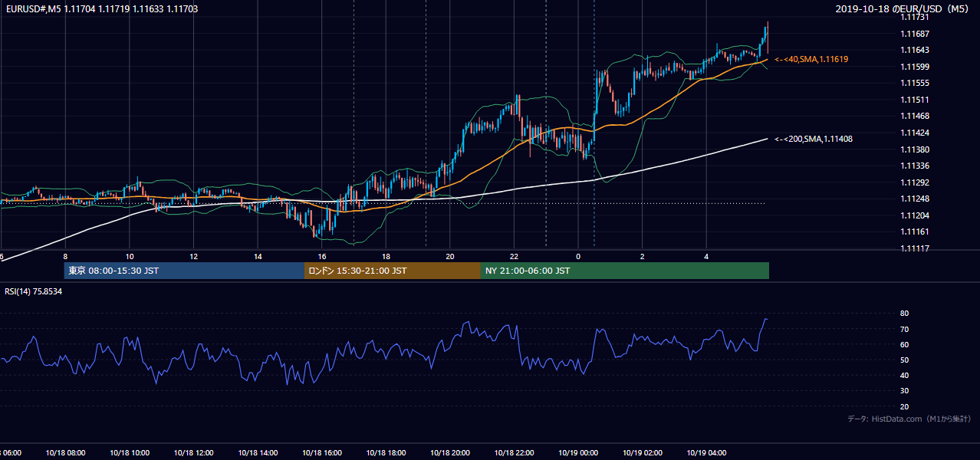Screen dimensions: 980x460
Task: Click the 10/18 10:00 date label
Action: click(130, 452)
